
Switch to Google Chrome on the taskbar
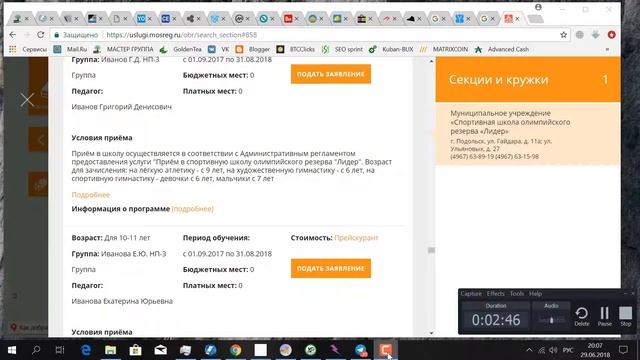coord(236,350)
